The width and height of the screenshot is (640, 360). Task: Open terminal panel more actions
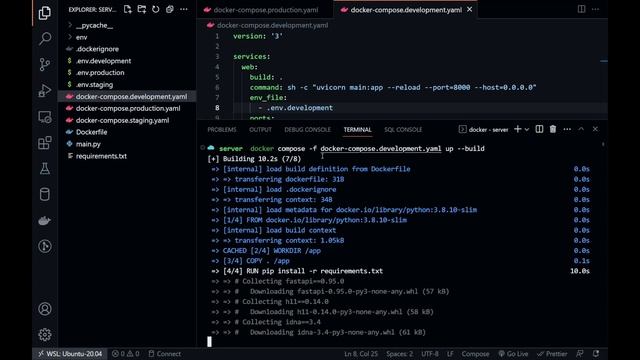(x=567, y=129)
